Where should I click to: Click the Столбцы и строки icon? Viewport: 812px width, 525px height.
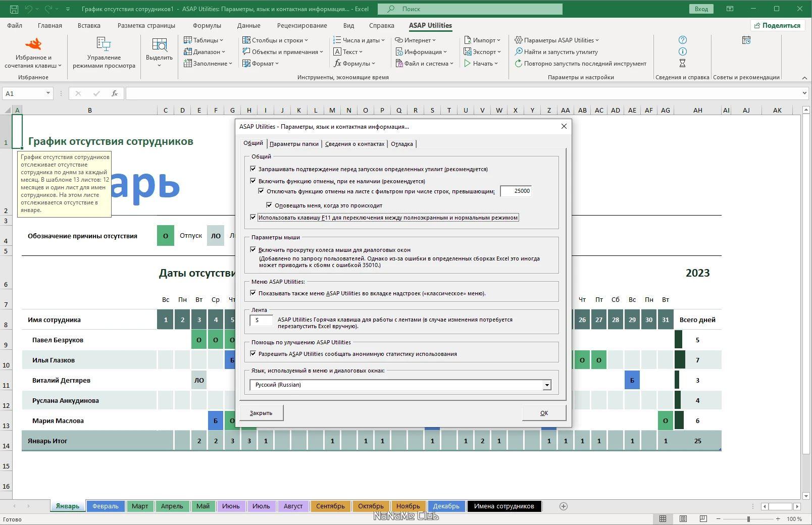coord(247,40)
